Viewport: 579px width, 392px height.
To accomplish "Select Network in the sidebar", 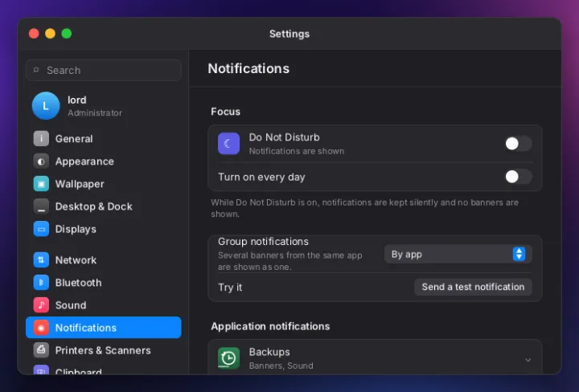I will (x=104, y=260).
